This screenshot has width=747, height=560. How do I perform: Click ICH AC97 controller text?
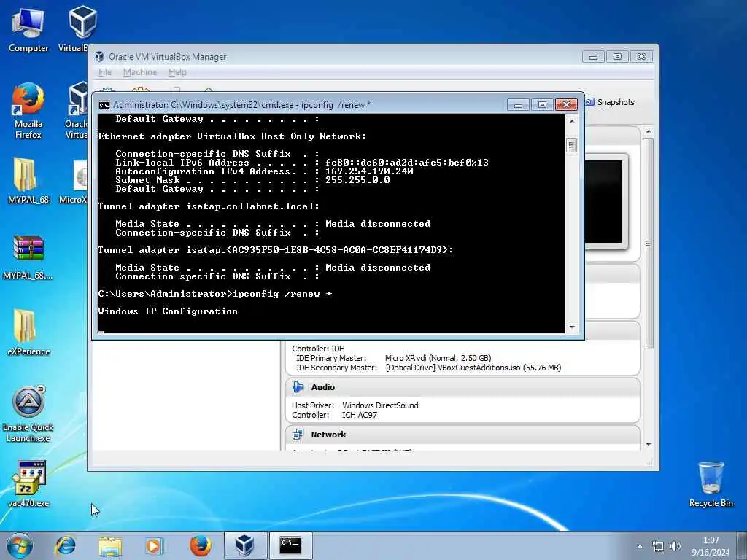point(360,415)
